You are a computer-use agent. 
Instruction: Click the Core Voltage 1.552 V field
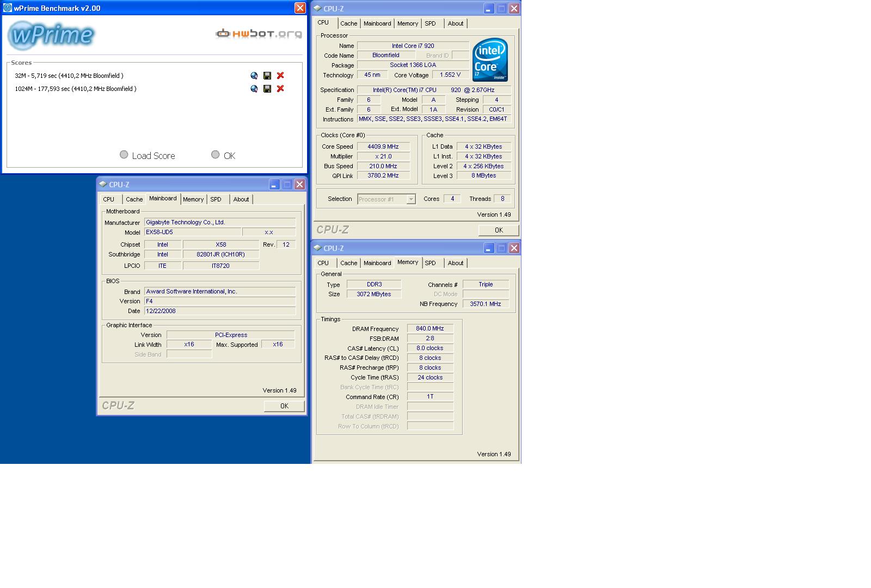click(450, 75)
